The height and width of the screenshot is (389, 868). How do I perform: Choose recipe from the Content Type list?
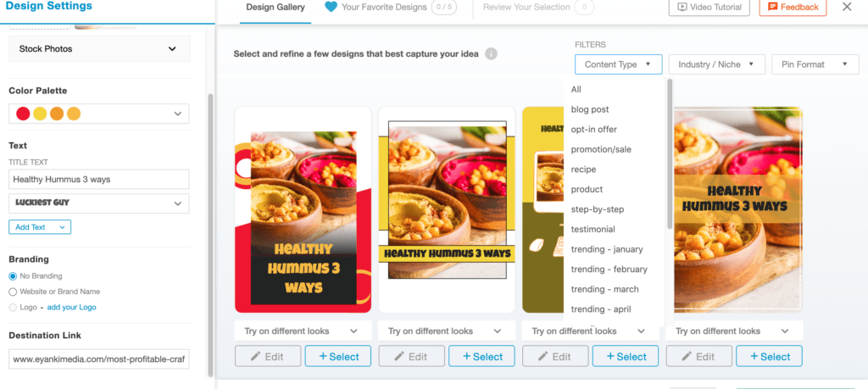point(583,169)
